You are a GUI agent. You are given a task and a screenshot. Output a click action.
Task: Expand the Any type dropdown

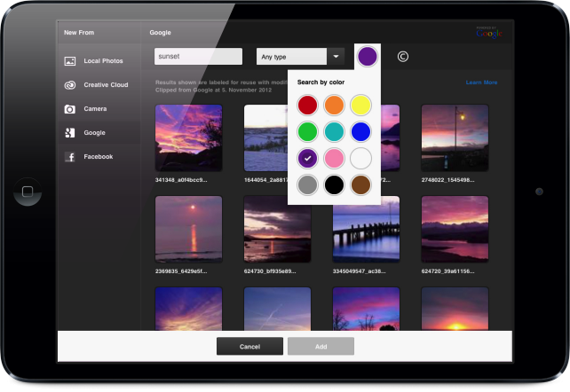291,57
